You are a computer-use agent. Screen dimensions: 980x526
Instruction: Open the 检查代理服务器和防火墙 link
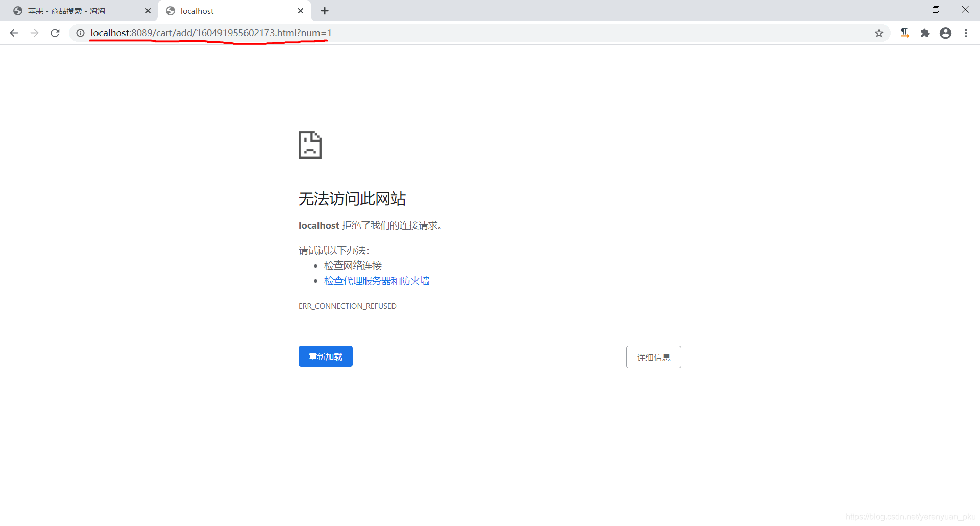pos(377,281)
